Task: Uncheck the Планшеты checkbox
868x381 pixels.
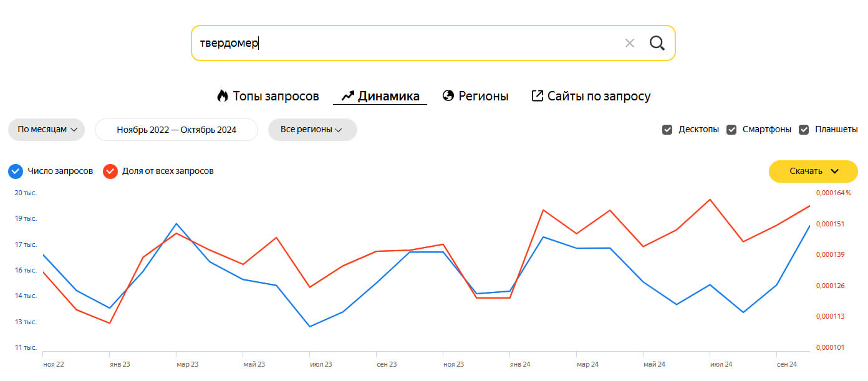Action: click(x=804, y=130)
